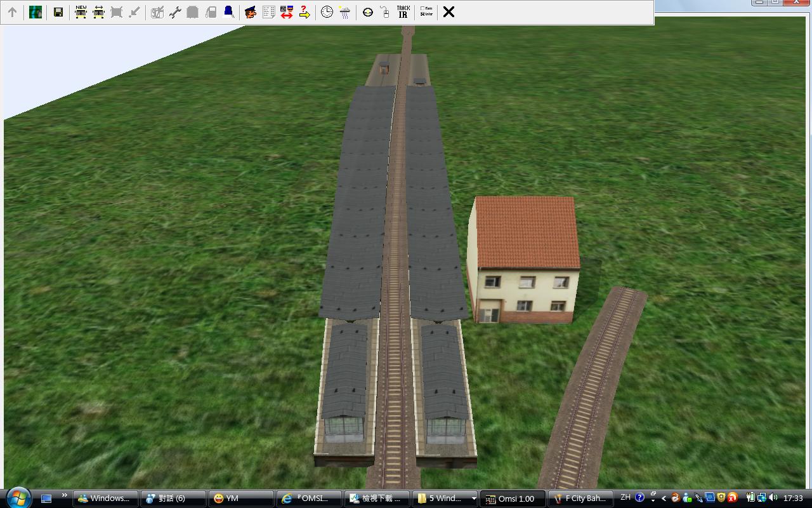Select the Omsi 1.00 taskbar button
This screenshot has height=508, width=812.
tap(513, 498)
